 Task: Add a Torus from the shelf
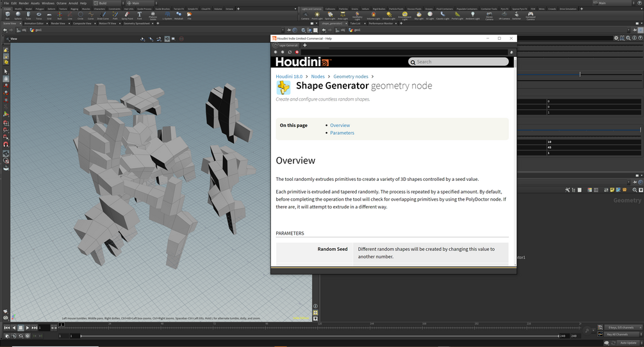point(39,15)
